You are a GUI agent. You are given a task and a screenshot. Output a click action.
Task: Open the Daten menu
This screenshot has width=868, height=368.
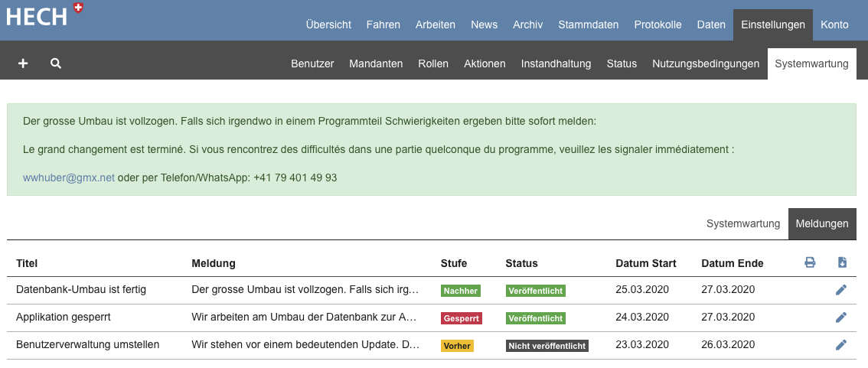pos(711,24)
